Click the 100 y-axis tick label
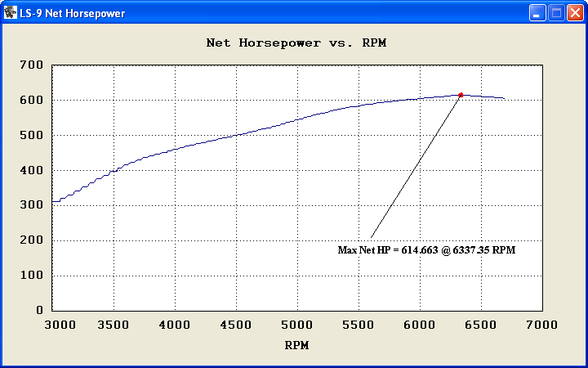This screenshot has width=588, height=368. coord(32,276)
